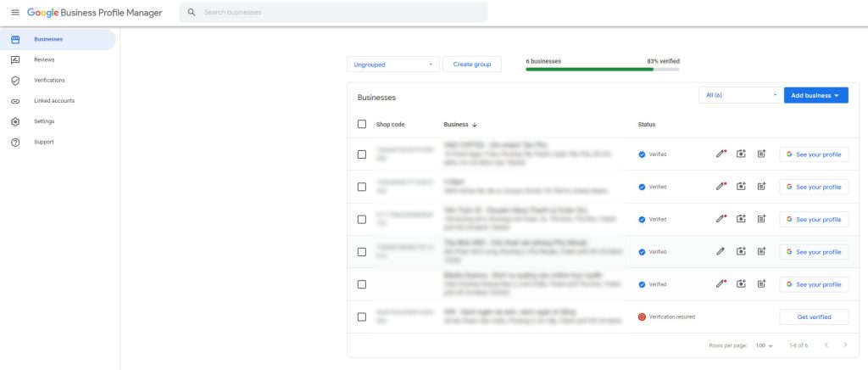Image resolution: width=868 pixels, height=370 pixels.
Task: Add photo in row next to plain pencil
Action: pyautogui.click(x=741, y=251)
